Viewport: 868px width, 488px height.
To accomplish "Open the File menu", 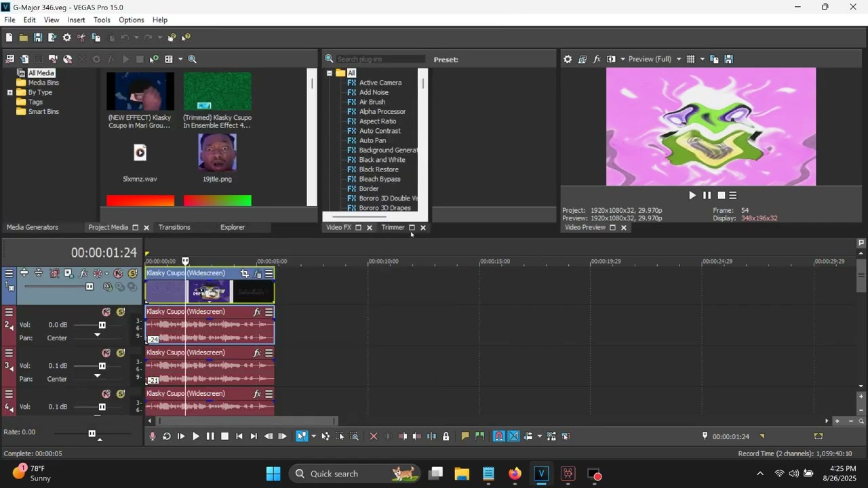I will 9,20.
